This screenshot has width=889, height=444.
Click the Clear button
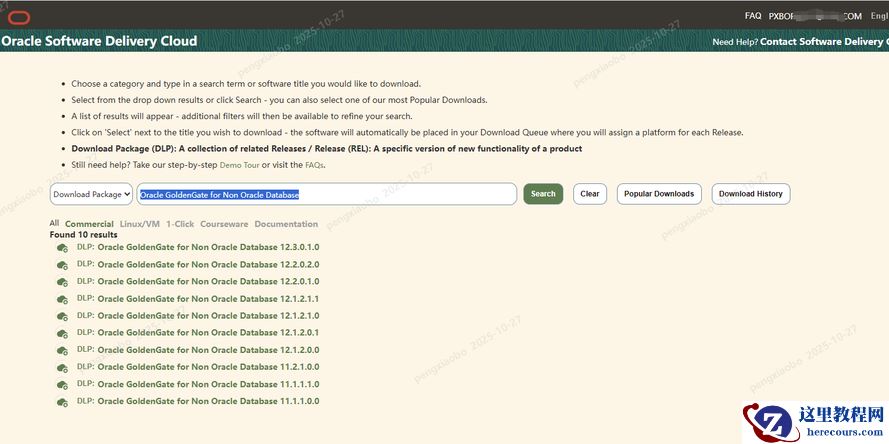point(590,194)
